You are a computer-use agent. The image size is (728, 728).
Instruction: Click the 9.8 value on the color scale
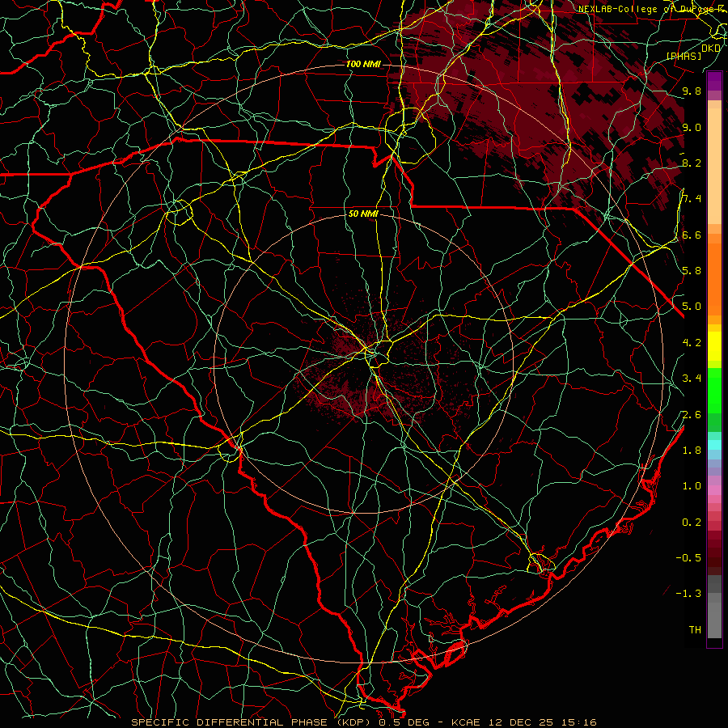tap(692, 91)
